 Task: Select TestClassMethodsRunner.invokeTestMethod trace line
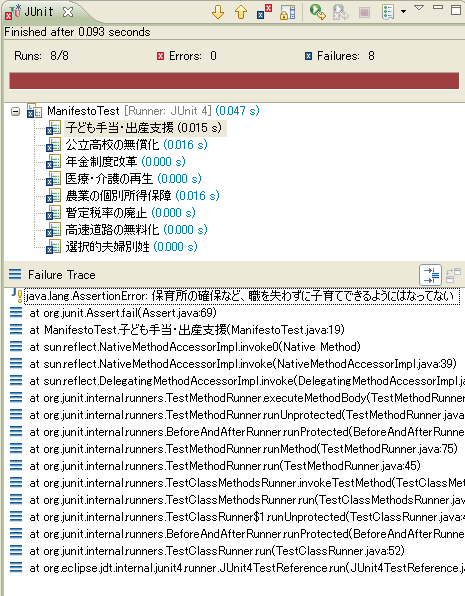pyautogui.click(x=247, y=483)
